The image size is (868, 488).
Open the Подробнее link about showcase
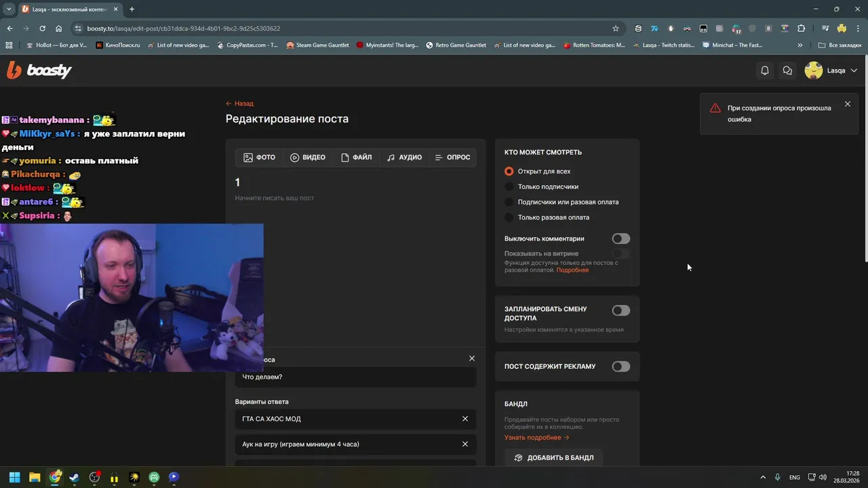pos(572,270)
